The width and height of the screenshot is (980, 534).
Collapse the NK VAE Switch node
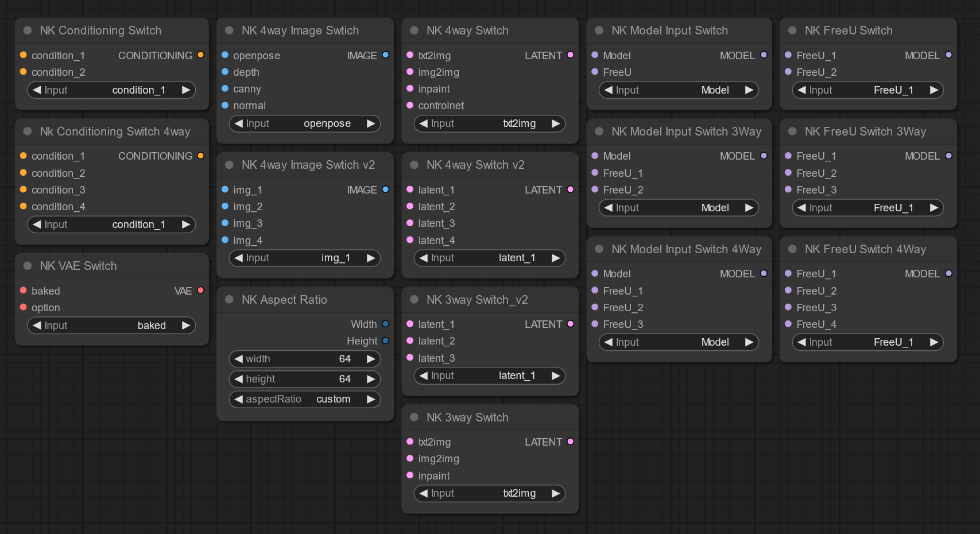pyautogui.click(x=28, y=266)
